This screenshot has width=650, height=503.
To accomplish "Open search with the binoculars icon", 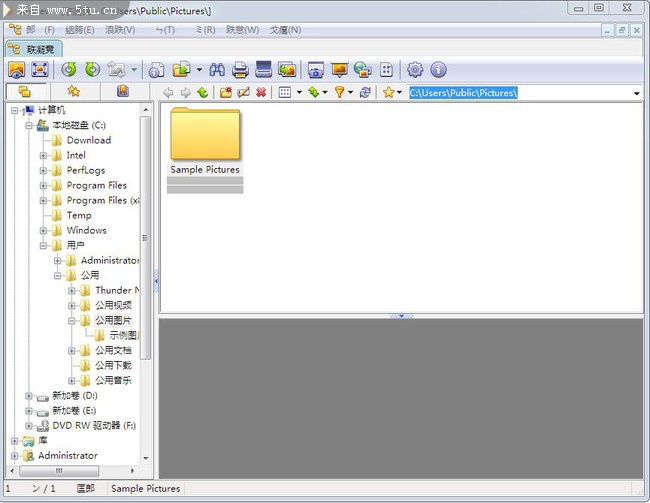I will 217,70.
